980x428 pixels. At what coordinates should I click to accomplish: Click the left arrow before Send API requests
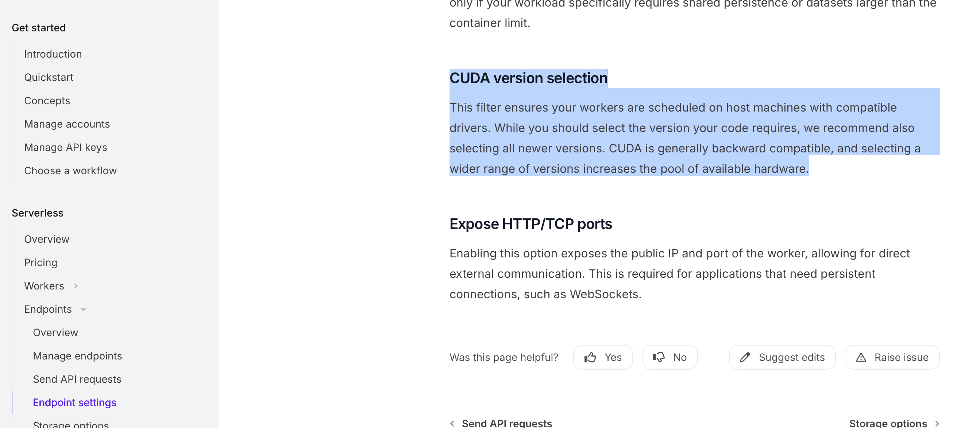pyautogui.click(x=452, y=423)
